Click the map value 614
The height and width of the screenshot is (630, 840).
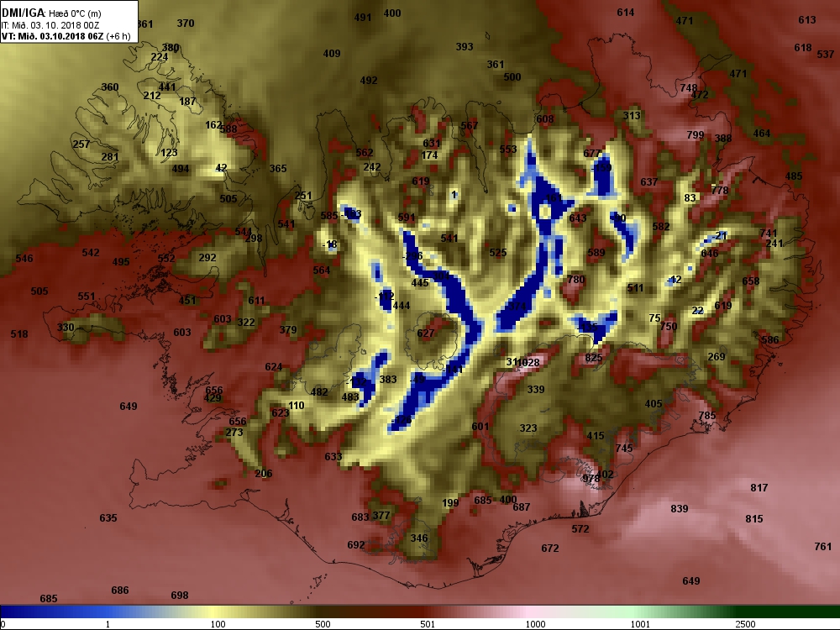[626, 13]
